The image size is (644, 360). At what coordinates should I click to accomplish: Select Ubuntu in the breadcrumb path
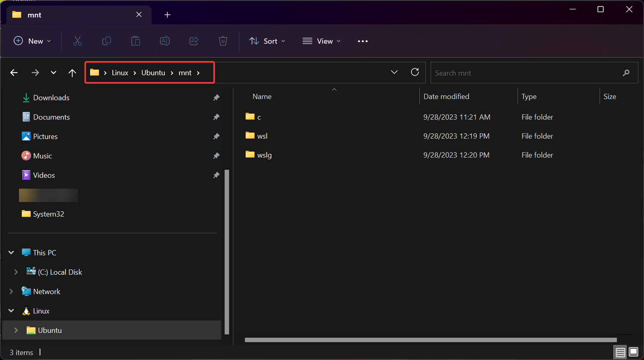(x=153, y=72)
